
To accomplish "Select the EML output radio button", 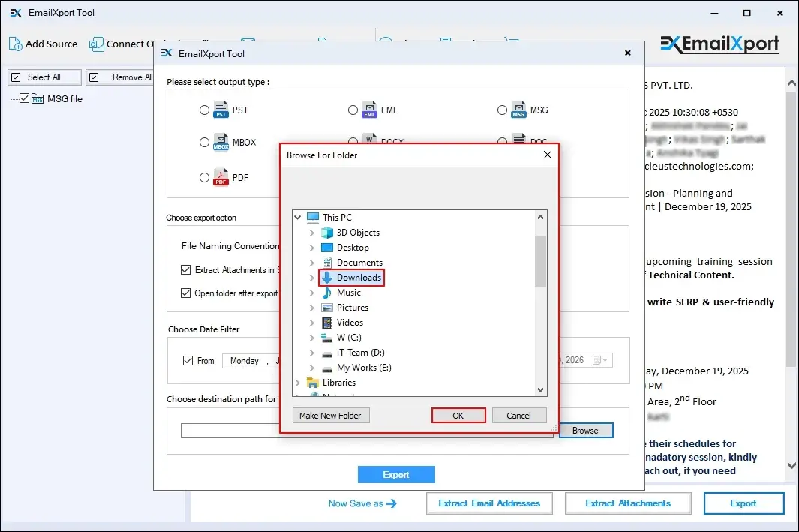I will coord(353,110).
